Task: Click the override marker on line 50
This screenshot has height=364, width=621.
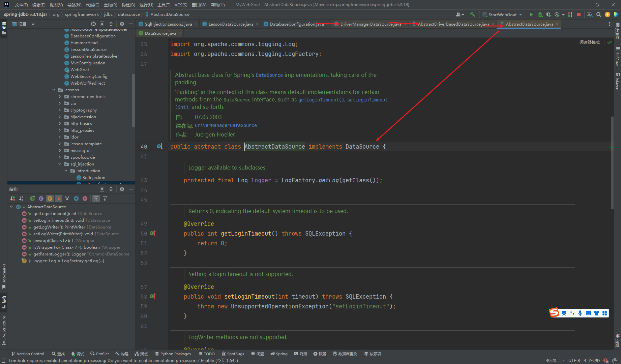Action: point(152,233)
